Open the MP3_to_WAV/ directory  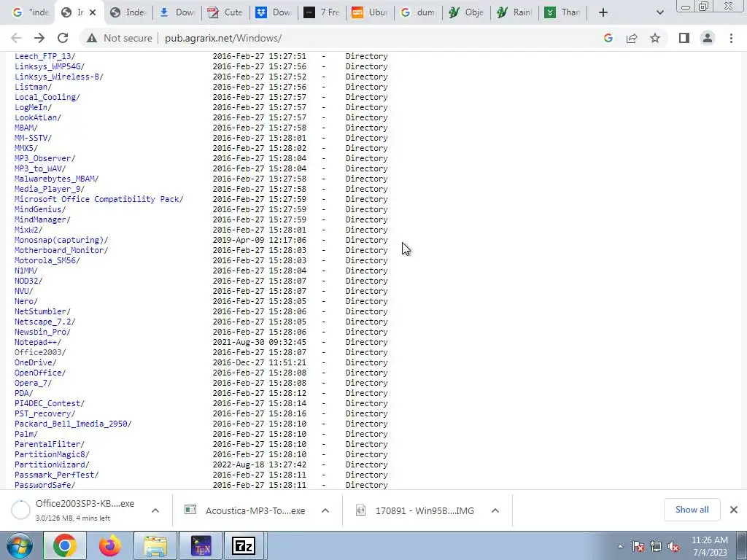coord(40,168)
